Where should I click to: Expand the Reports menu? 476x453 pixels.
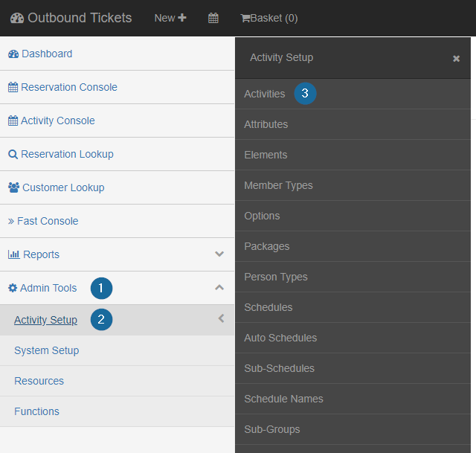click(42, 254)
